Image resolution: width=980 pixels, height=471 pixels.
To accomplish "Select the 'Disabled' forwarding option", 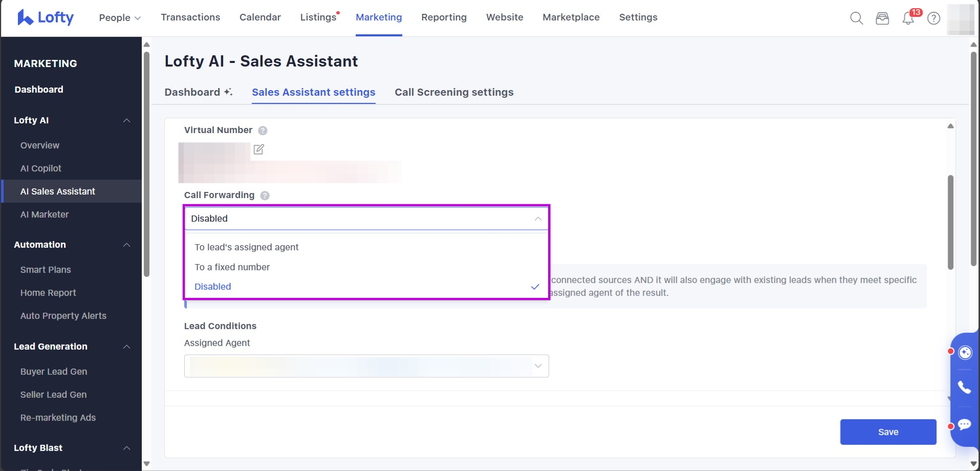I will pyautogui.click(x=366, y=287).
